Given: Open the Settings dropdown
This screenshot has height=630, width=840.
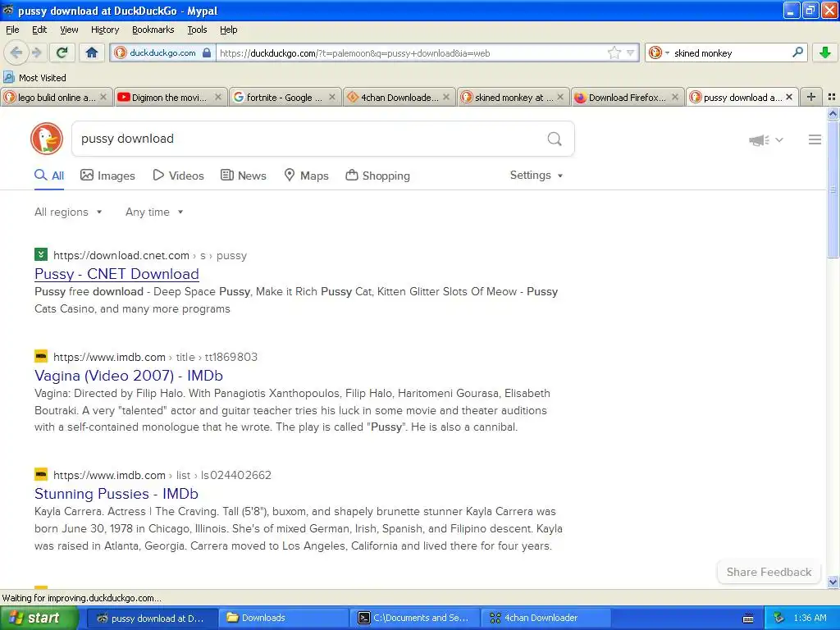Looking at the screenshot, I should click(536, 176).
